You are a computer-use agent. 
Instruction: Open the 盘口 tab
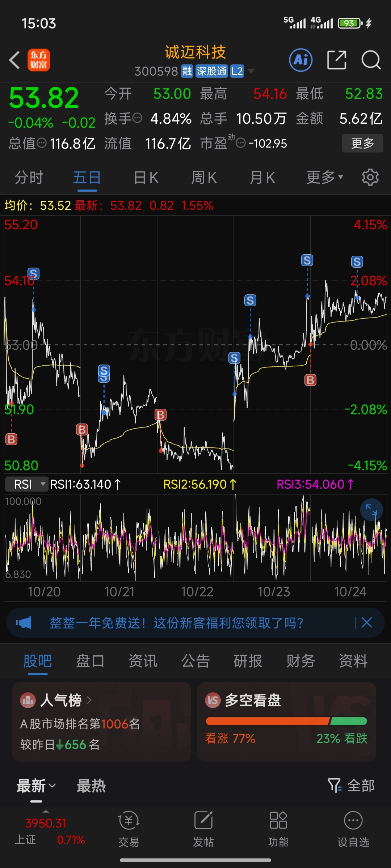[x=90, y=661]
